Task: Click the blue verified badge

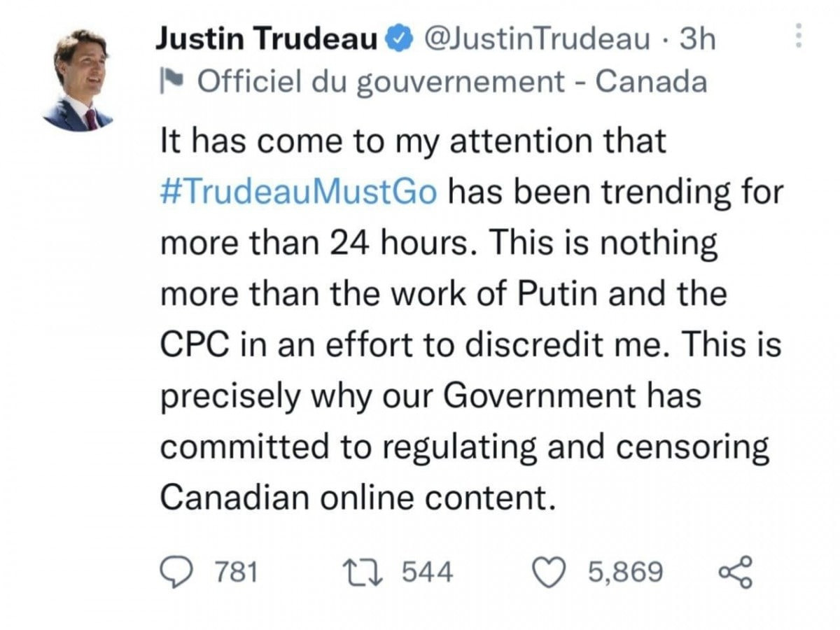Action: coord(401,40)
